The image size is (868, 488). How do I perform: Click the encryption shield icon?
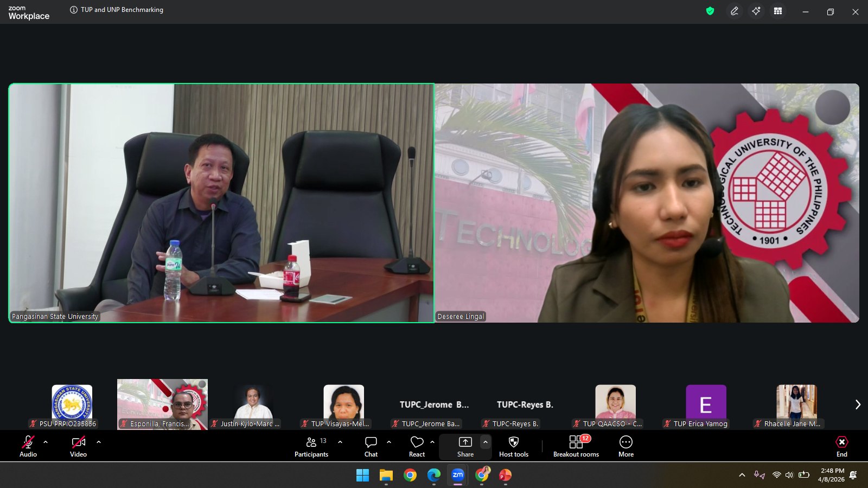click(710, 11)
